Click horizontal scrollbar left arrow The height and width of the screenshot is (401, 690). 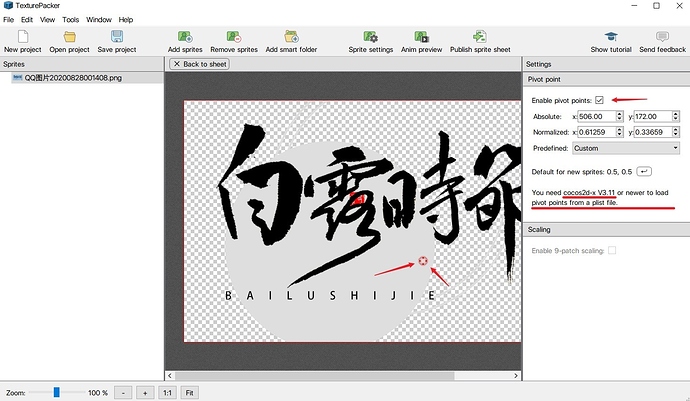[170, 375]
